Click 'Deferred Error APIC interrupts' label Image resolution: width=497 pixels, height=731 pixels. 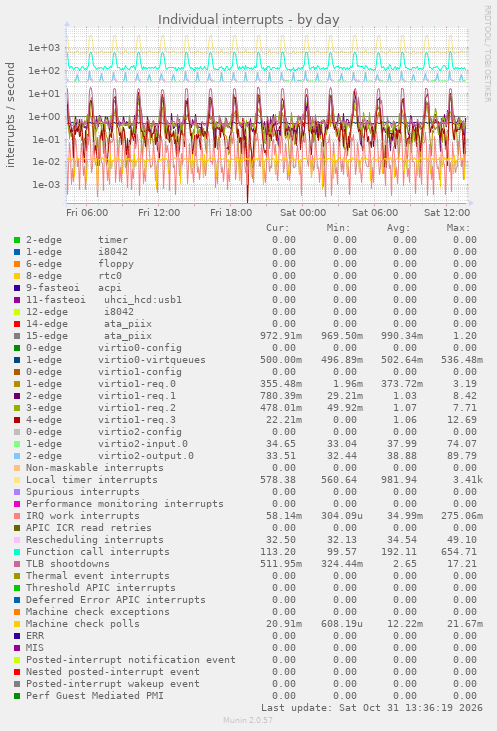click(116, 600)
